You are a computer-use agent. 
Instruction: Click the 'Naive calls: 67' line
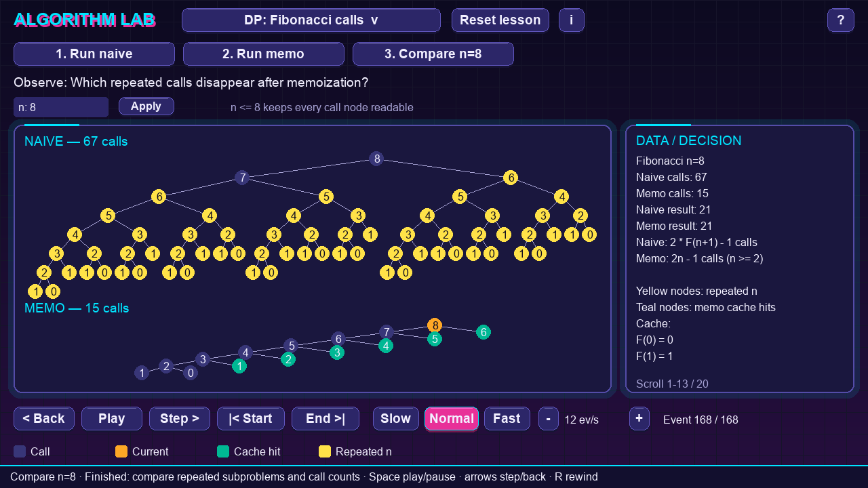point(671,178)
